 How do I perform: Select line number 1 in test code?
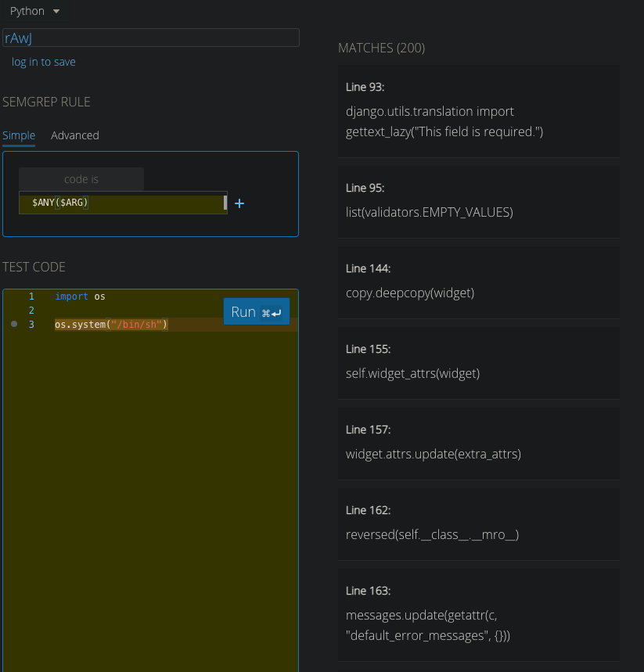click(x=31, y=296)
